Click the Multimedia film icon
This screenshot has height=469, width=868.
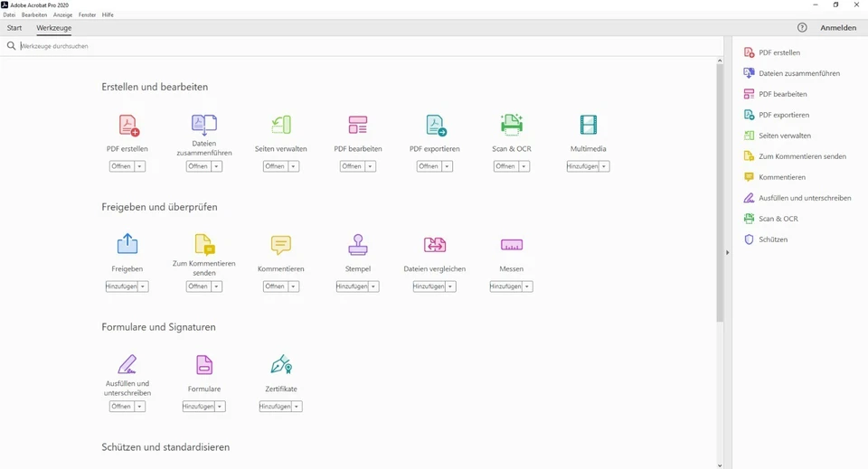(589, 125)
